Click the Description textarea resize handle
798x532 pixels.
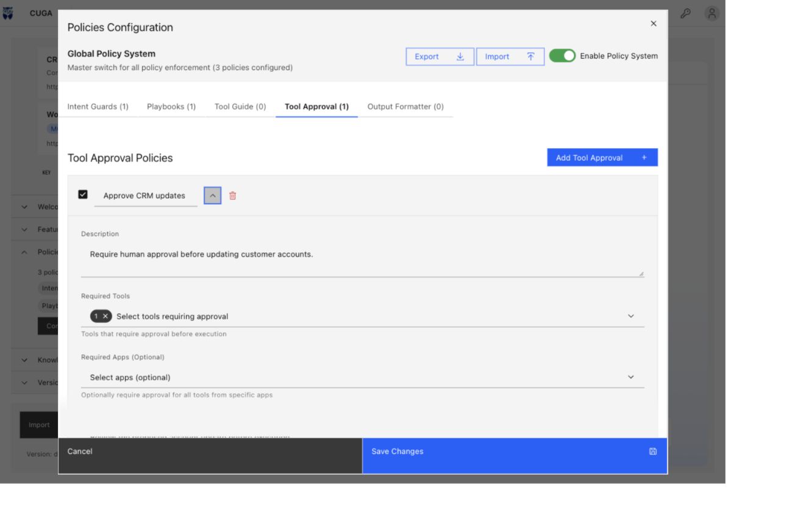click(641, 274)
